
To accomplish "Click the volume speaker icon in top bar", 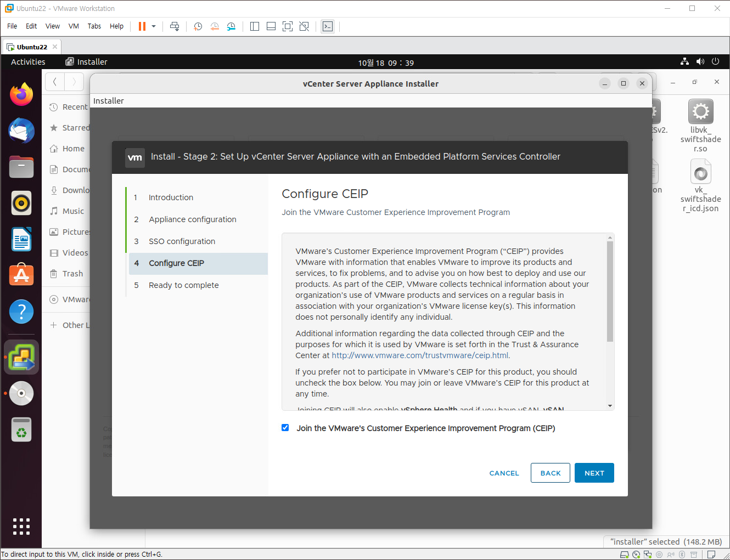I will coord(700,61).
